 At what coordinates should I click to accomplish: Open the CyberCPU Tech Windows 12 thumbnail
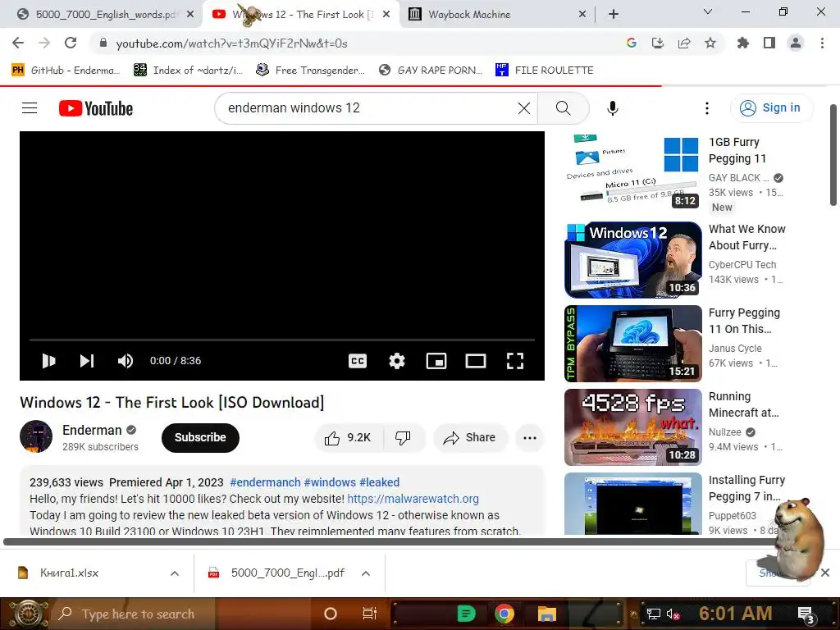(x=632, y=260)
